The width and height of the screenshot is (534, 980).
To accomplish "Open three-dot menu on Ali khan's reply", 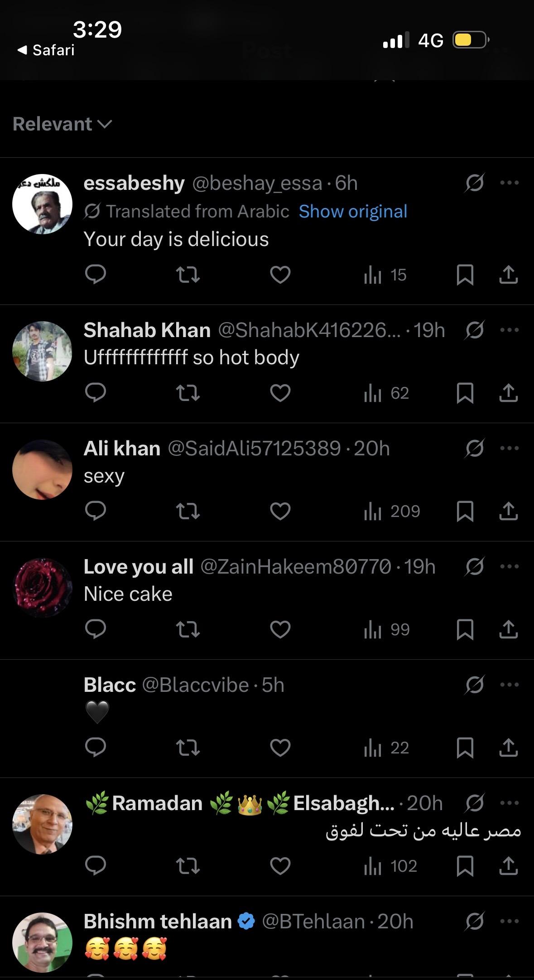I will click(509, 448).
